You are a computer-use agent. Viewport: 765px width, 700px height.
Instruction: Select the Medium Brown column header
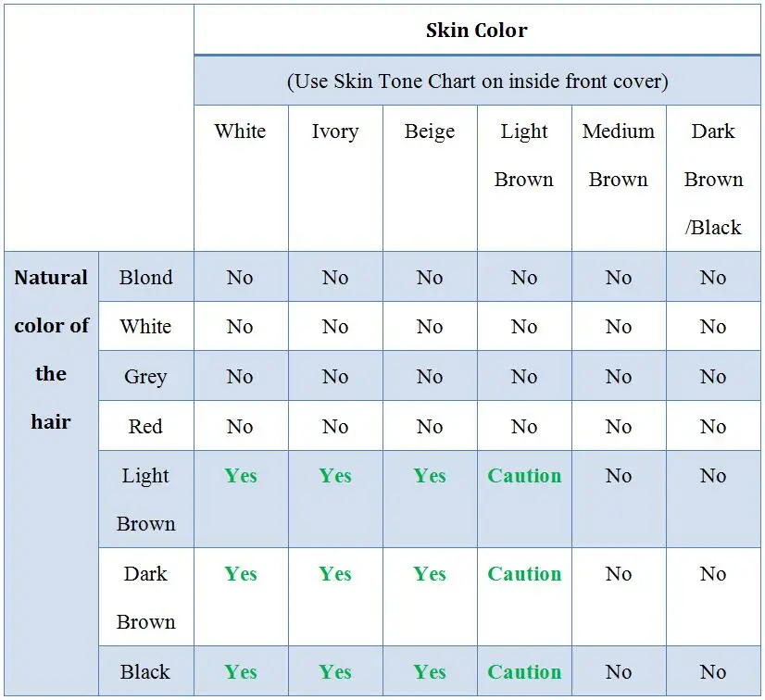(618, 156)
